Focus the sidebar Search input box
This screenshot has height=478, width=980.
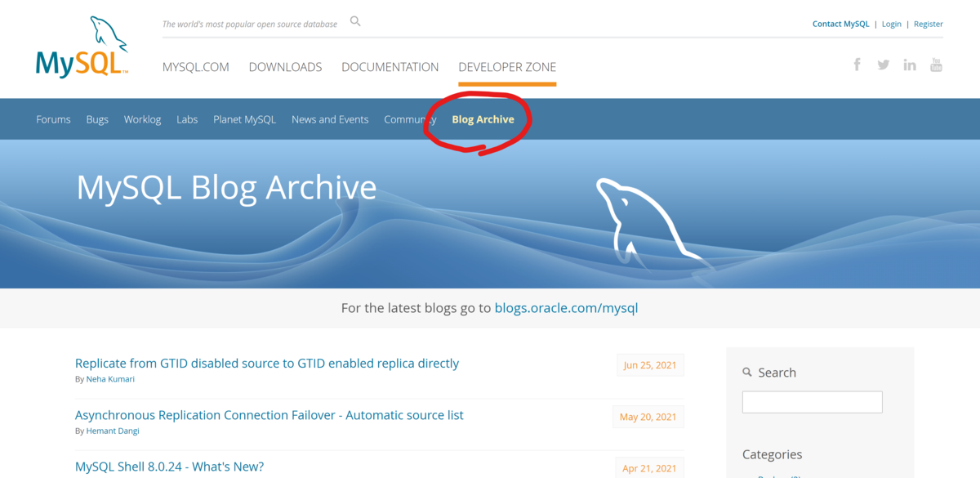pyautogui.click(x=813, y=402)
